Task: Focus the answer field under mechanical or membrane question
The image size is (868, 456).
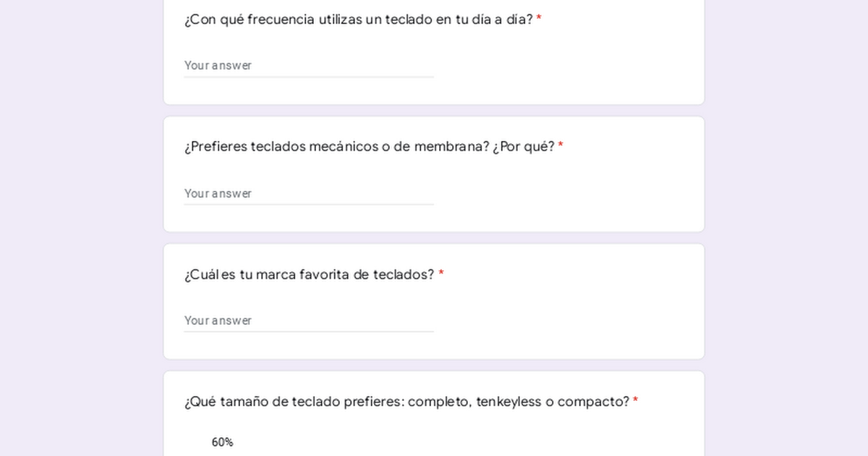Action: tap(309, 193)
